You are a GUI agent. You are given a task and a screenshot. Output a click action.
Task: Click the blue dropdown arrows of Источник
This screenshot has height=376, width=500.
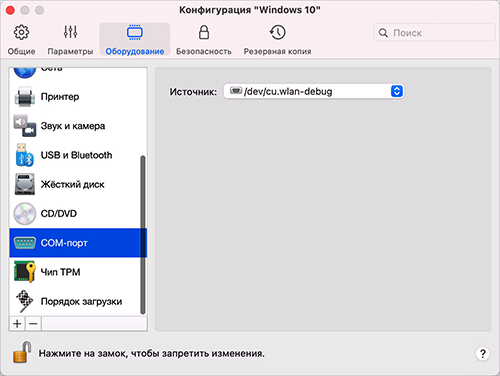(396, 91)
